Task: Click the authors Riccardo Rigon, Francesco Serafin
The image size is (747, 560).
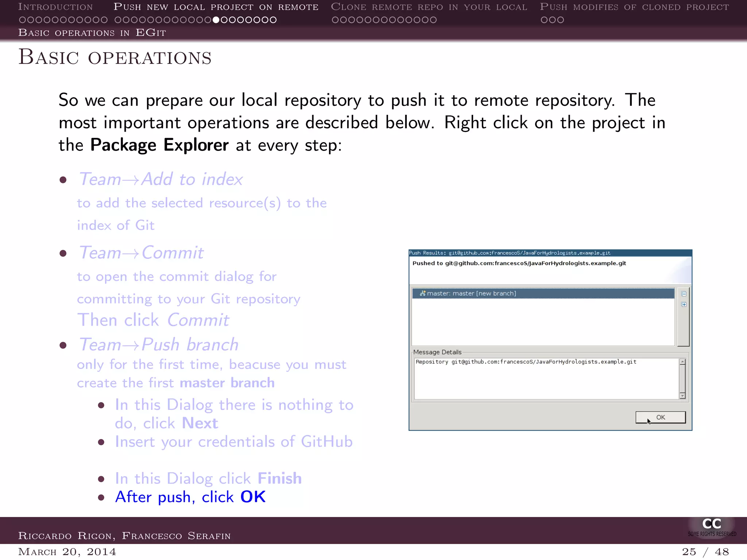Action: (x=124, y=536)
